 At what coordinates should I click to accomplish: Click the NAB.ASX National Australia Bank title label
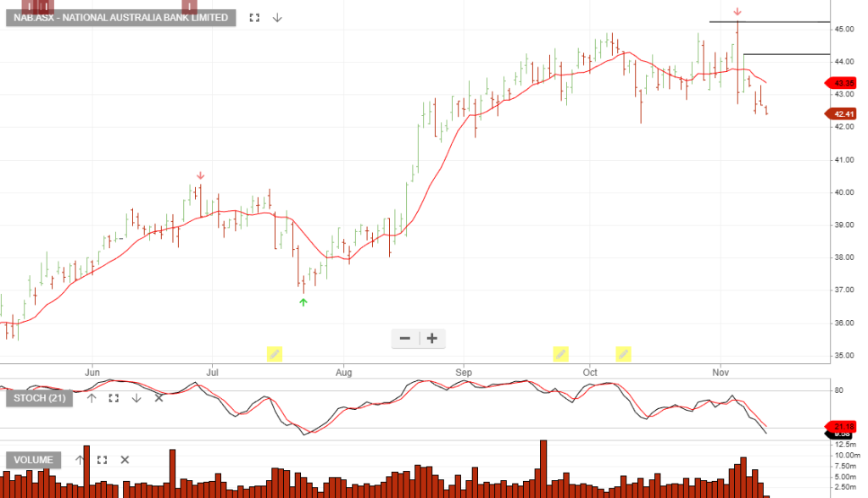[x=120, y=18]
